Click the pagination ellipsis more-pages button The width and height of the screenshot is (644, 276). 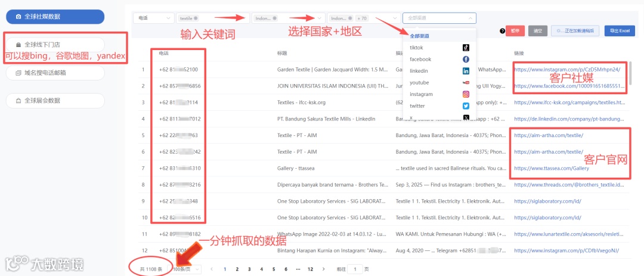(x=298, y=269)
